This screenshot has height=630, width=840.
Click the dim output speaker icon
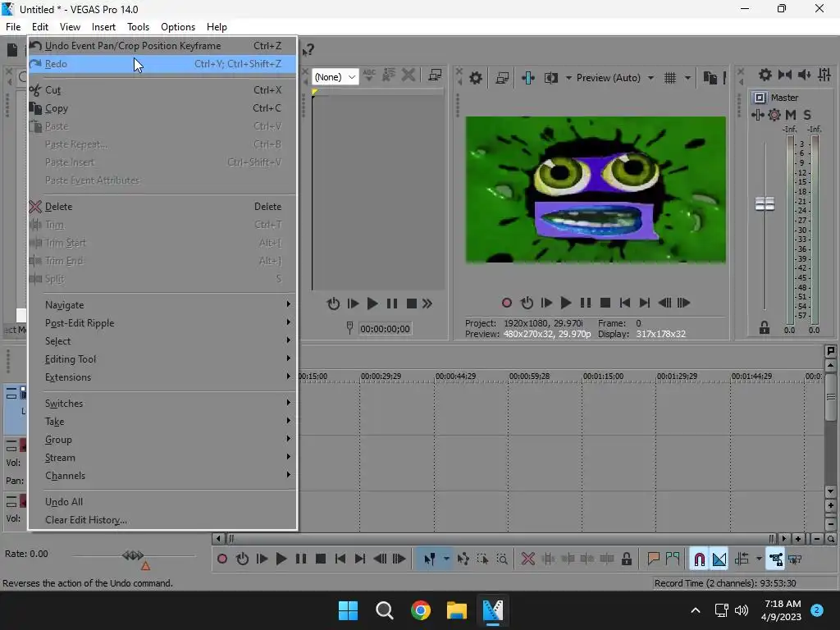805,75
